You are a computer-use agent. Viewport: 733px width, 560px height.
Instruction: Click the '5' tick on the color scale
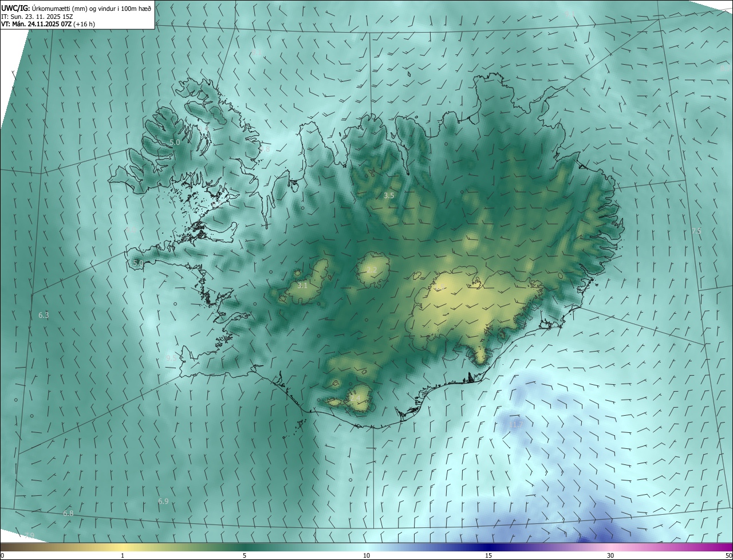[x=245, y=555]
